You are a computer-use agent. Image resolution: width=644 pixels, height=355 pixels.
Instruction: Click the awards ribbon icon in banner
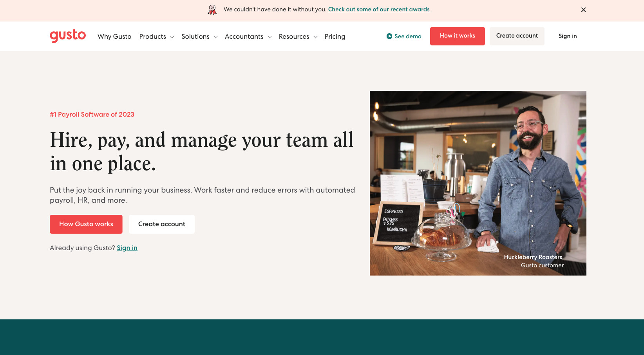212,10
